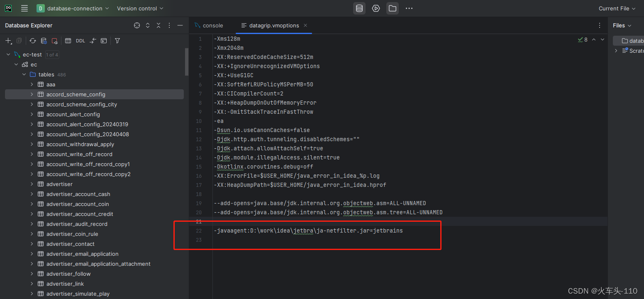Close the datagrip.vmoptions tab
Viewport: 644px width, 299px height.
(305, 25)
